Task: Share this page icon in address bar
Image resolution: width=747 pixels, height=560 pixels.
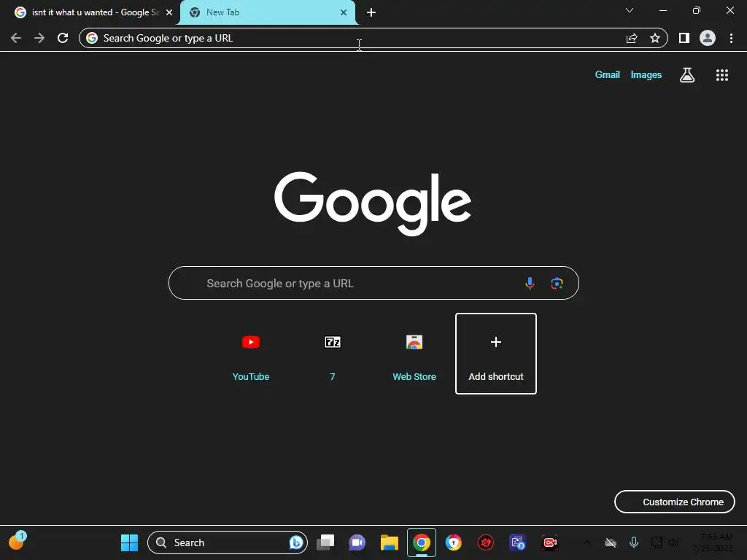Action: click(x=632, y=38)
